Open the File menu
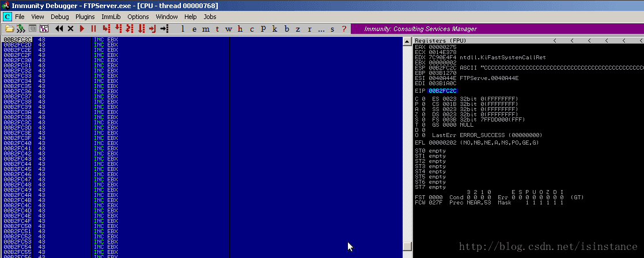644x258 pixels. (x=20, y=17)
